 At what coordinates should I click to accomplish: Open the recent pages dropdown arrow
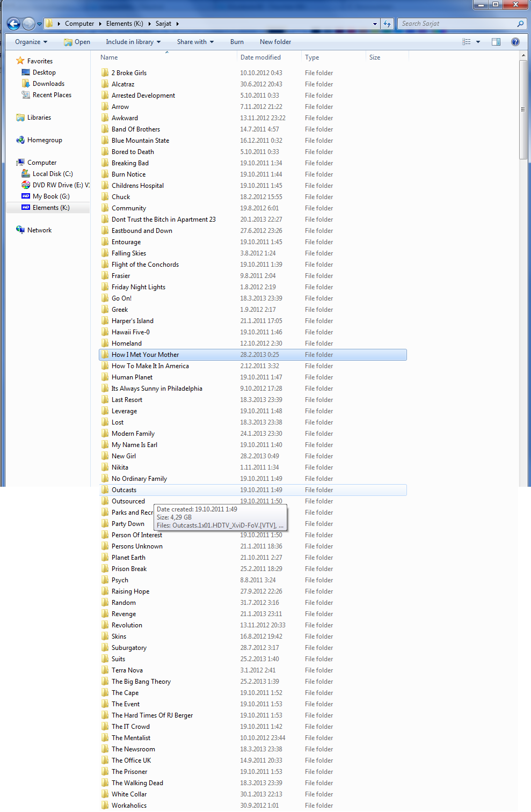39,24
